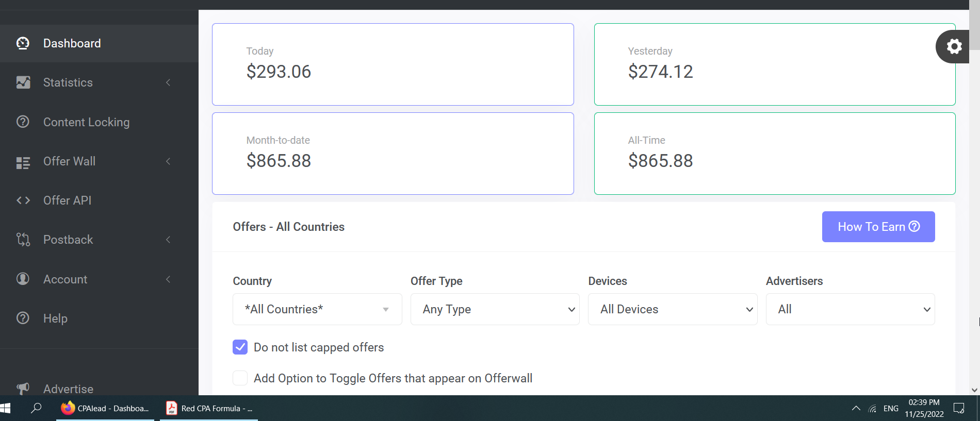Image resolution: width=980 pixels, height=421 pixels.
Task: Click the page vertical scrollbar
Action: tap(974, 206)
